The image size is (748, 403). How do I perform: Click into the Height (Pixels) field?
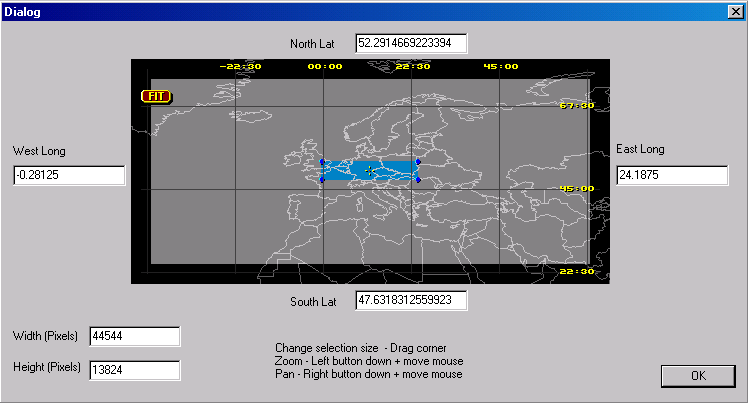click(x=134, y=370)
